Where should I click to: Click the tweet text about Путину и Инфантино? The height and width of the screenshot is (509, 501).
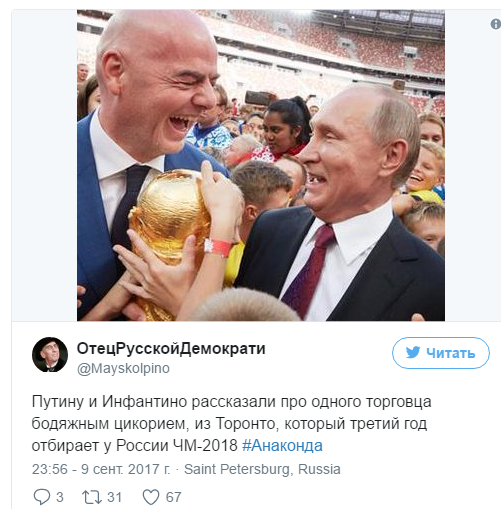[x=231, y=423]
